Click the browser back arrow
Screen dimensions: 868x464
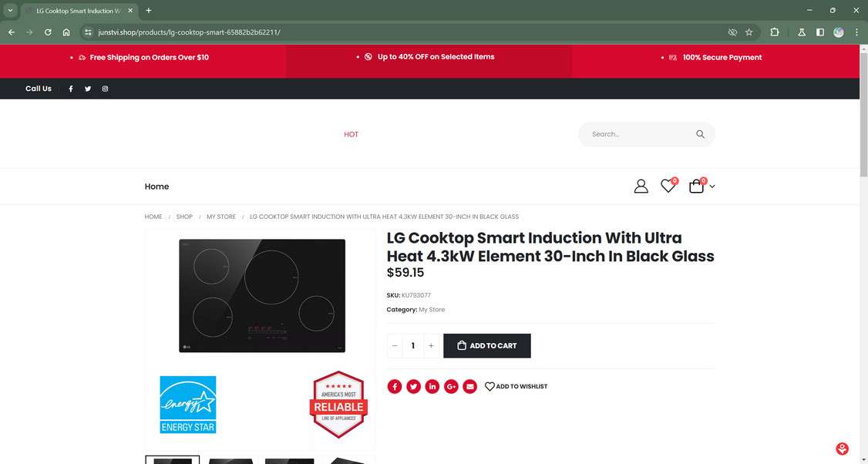tap(12, 32)
